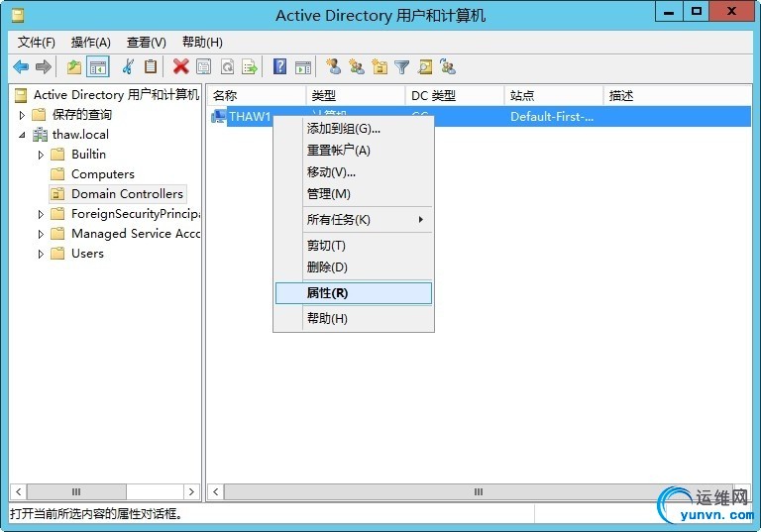The width and height of the screenshot is (761, 532).
Task: Choose 删除(D) in context menu
Action: (354, 267)
